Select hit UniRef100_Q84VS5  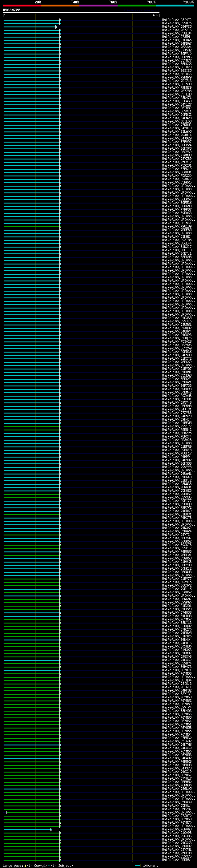click(x=177, y=26)
